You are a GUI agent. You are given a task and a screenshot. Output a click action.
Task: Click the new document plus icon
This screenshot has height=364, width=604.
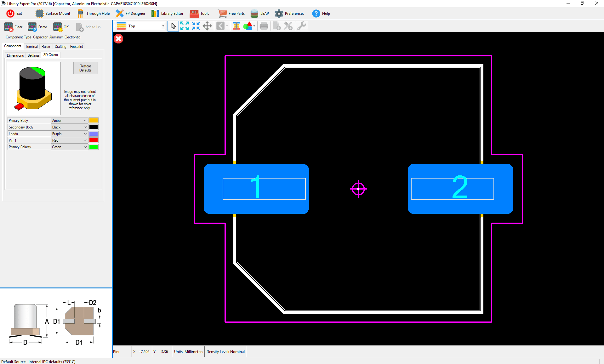click(277, 26)
